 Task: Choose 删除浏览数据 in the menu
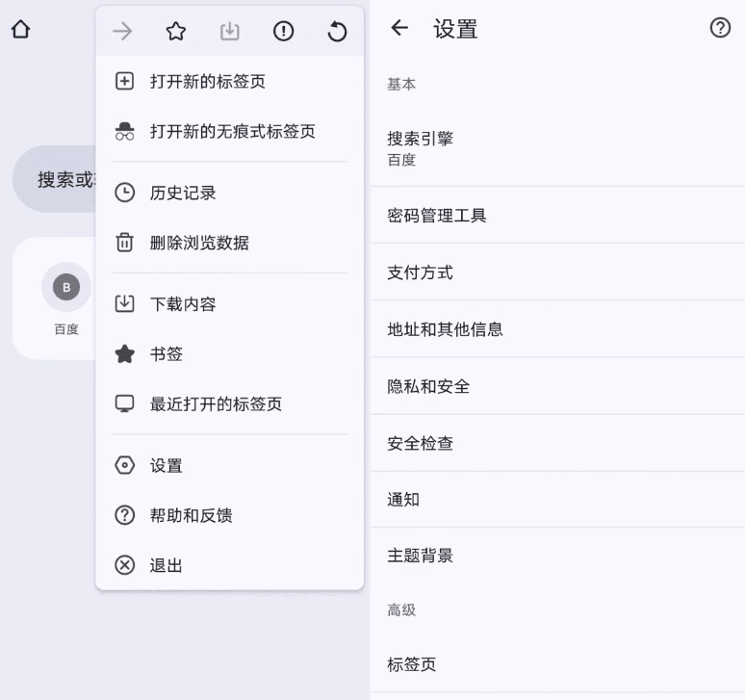point(198,244)
